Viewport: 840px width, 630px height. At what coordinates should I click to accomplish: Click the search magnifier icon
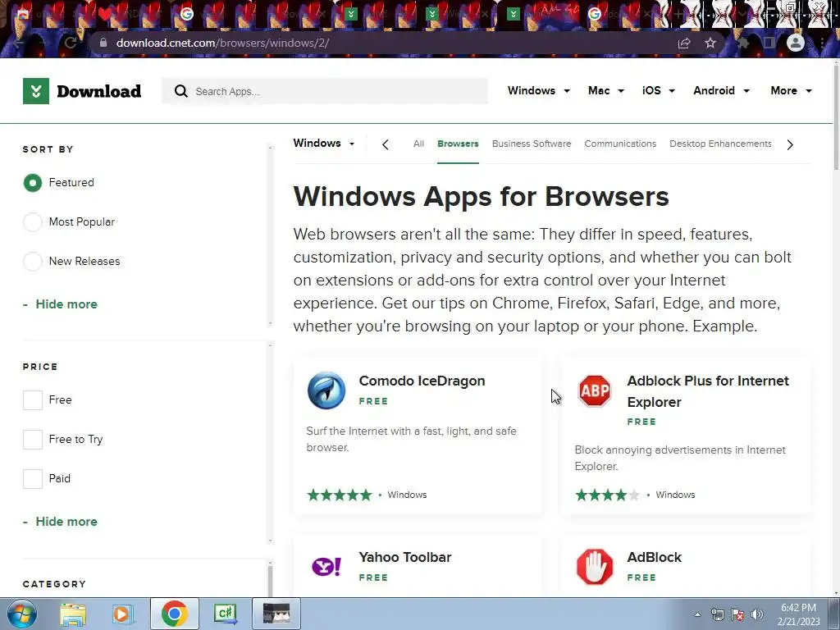181,91
